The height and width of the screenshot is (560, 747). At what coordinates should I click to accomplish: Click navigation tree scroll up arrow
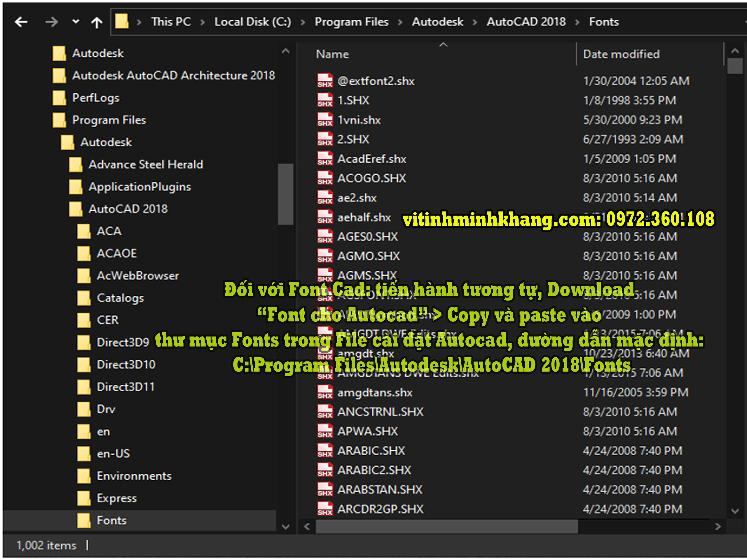[286, 51]
